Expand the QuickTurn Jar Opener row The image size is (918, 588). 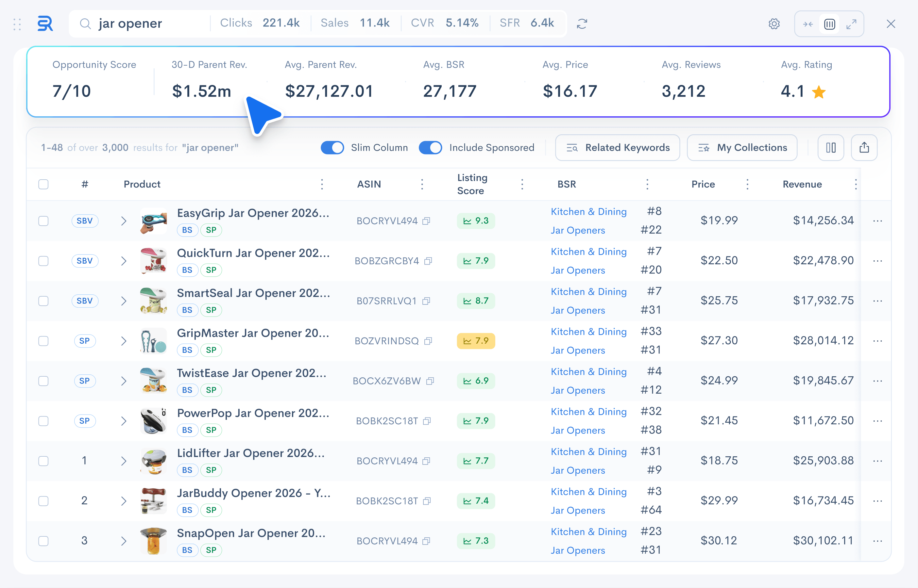pos(123,261)
